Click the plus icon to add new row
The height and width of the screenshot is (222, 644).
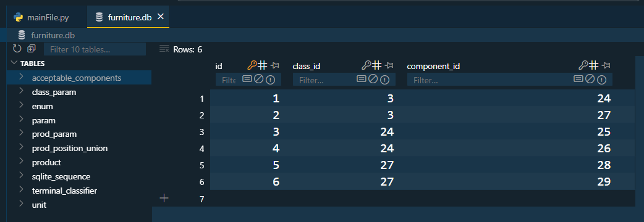[164, 198]
